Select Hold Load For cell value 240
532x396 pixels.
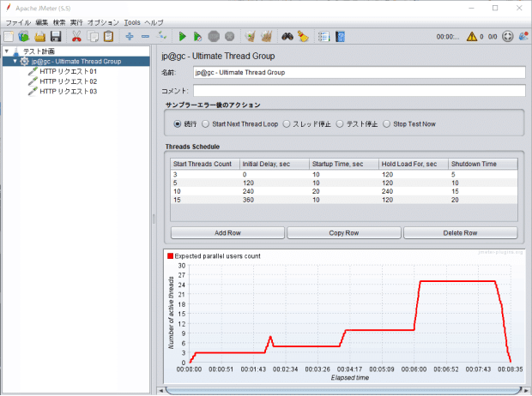[414, 191]
